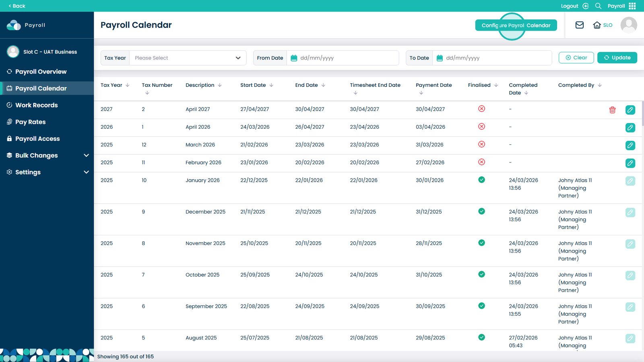Click the table vertical scrollbar
Image resolution: width=644 pixels, height=362 pixels.
click(642, 114)
